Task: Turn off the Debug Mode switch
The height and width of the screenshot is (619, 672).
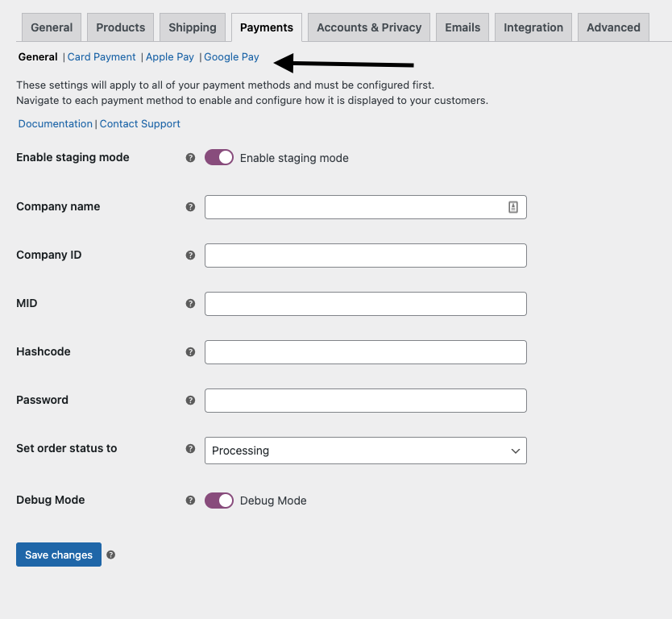Action: (218, 501)
